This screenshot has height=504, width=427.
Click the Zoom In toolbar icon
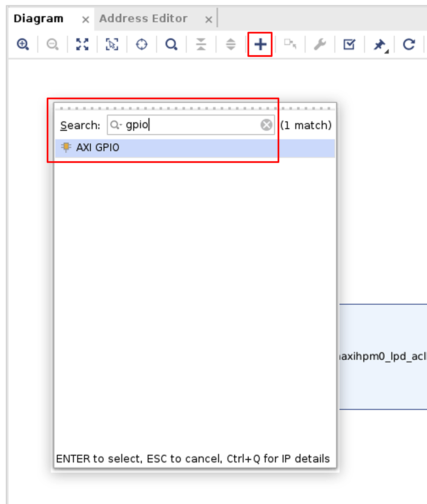[22, 44]
